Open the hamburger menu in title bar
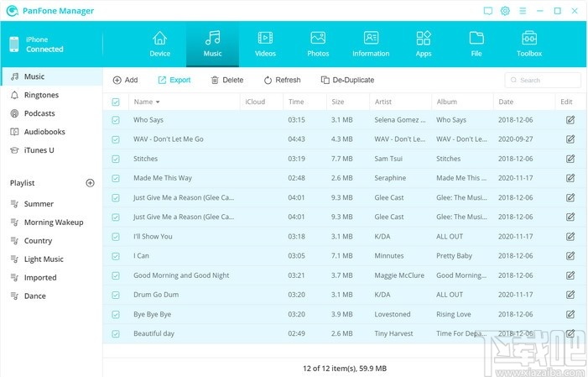588x377 pixels. pos(523,11)
